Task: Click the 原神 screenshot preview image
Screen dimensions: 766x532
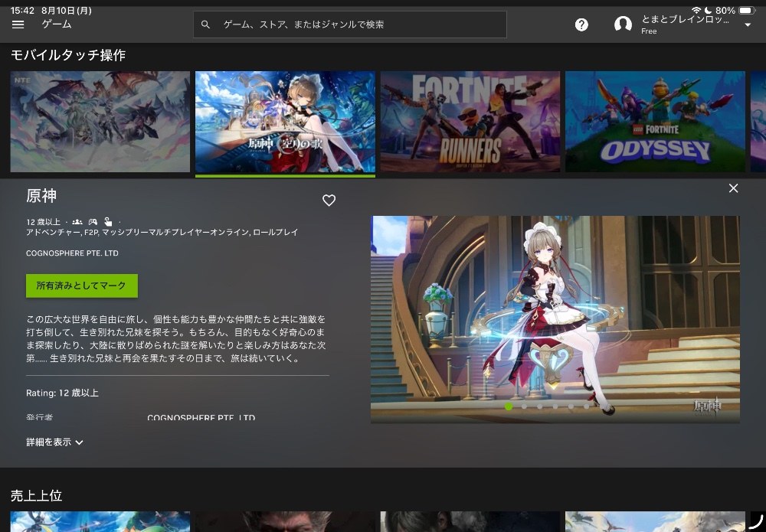Action: (555, 319)
